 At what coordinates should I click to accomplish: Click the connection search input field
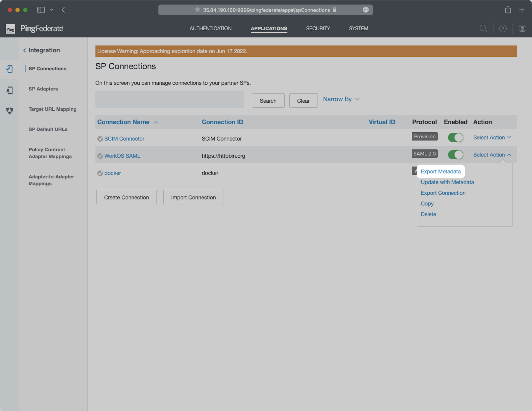click(170, 99)
